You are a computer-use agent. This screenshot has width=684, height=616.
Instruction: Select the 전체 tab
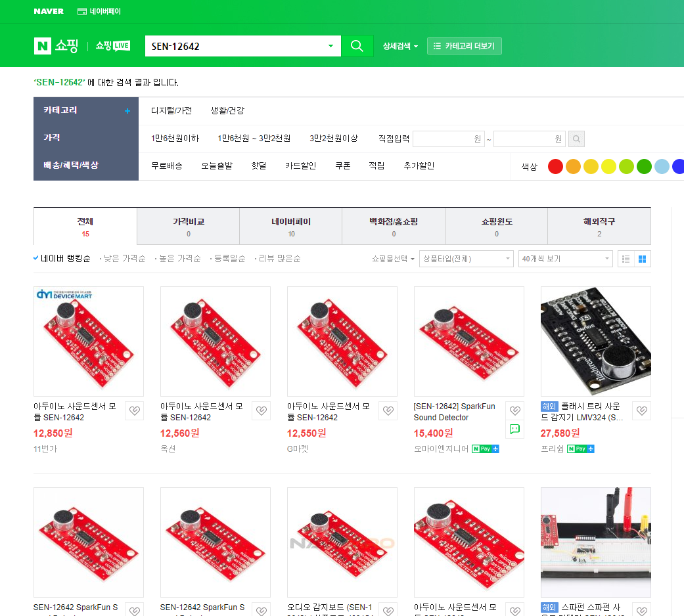point(85,227)
